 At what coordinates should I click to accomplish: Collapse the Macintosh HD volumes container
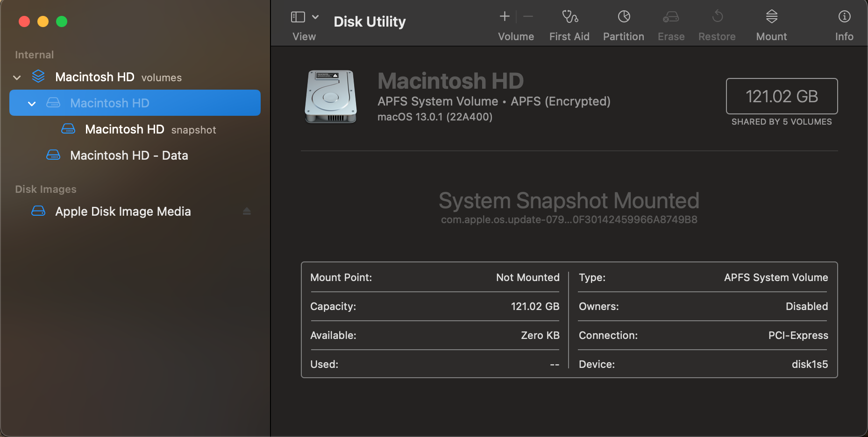[17, 78]
